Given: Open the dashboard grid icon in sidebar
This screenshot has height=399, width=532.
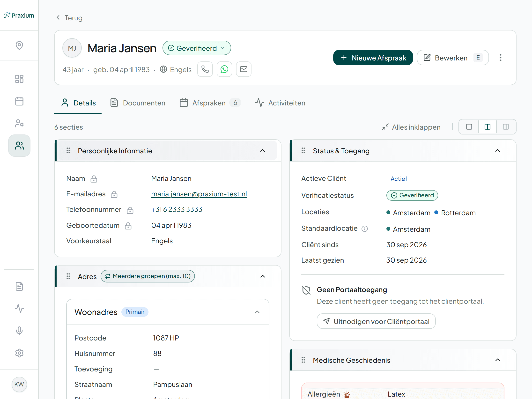Looking at the screenshot, I should point(19,79).
